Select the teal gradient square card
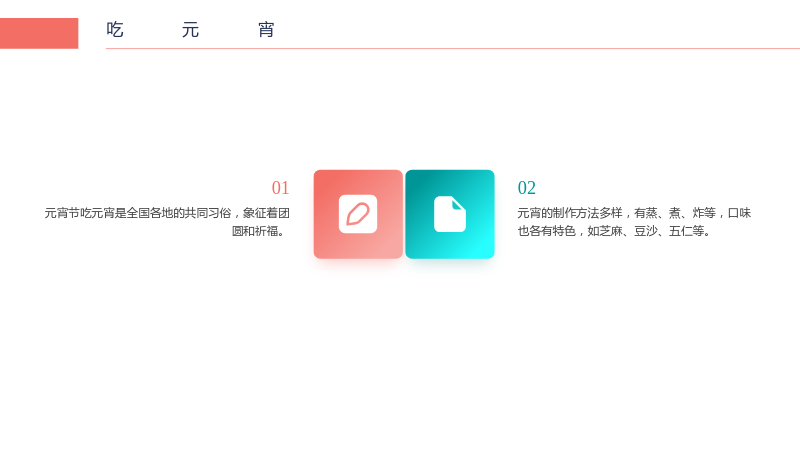Screen dimensions: 800x450 coord(449,214)
